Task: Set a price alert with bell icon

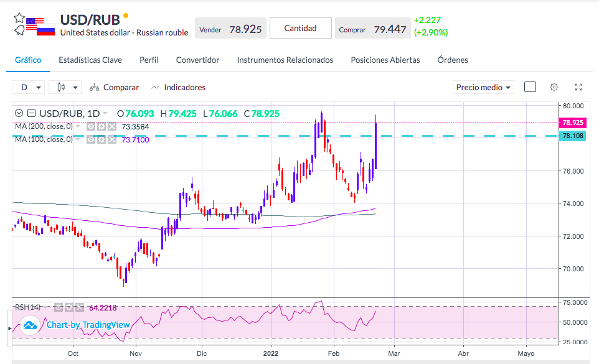Action: click(19, 30)
